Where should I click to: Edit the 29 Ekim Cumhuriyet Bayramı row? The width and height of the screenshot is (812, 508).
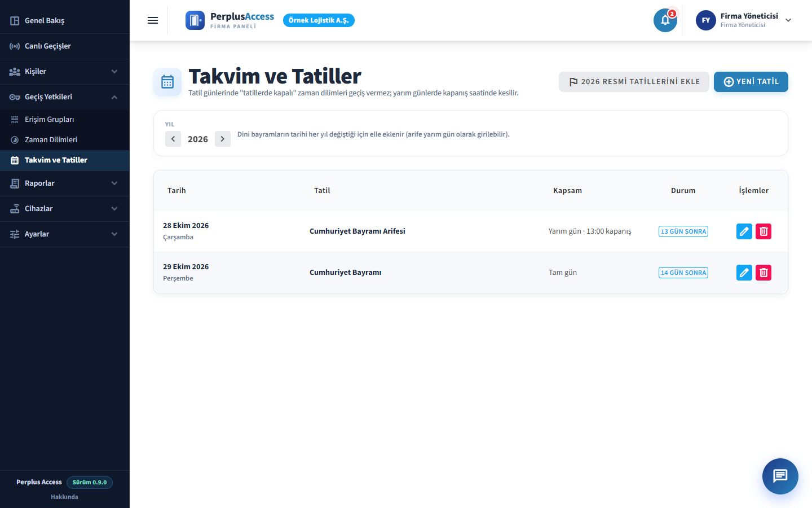[x=744, y=273]
